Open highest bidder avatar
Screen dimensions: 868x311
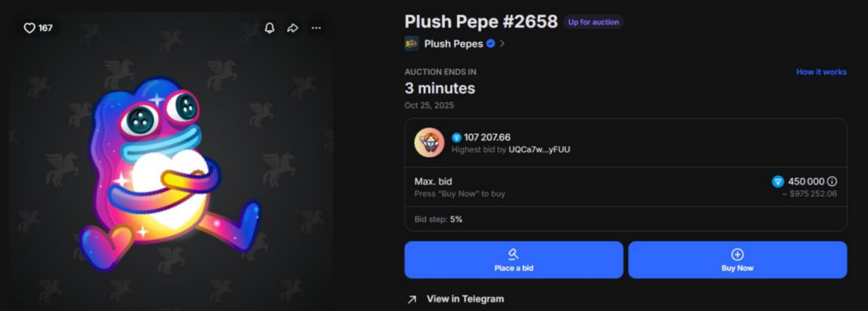coord(429,143)
